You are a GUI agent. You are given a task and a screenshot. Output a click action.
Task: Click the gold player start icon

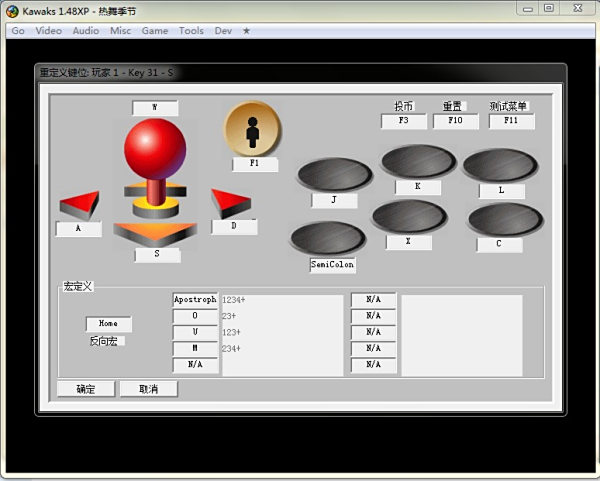tap(253, 129)
